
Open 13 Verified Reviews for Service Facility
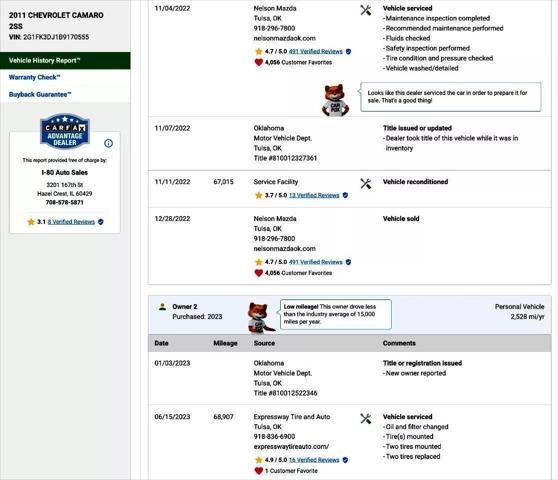(x=314, y=195)
